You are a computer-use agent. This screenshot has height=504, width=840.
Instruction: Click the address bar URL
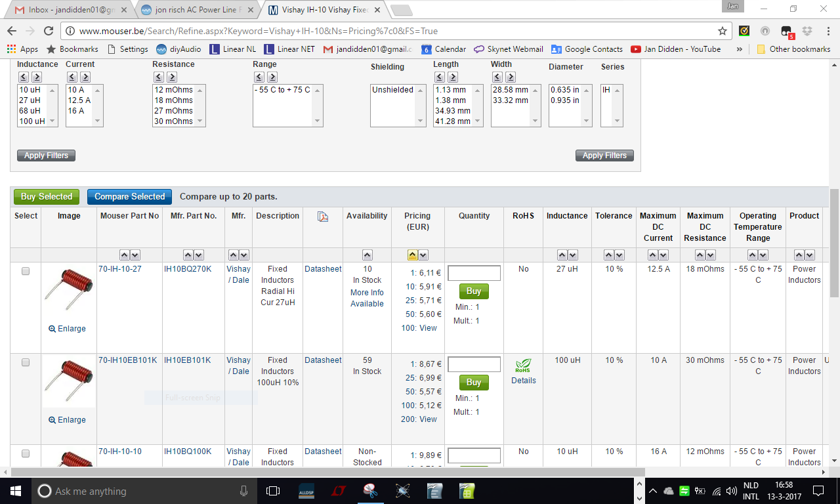tap(259, 31)
